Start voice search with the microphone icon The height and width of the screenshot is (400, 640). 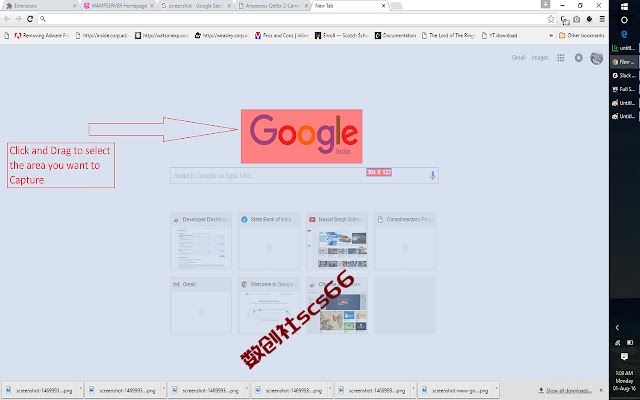coord(432,176)
